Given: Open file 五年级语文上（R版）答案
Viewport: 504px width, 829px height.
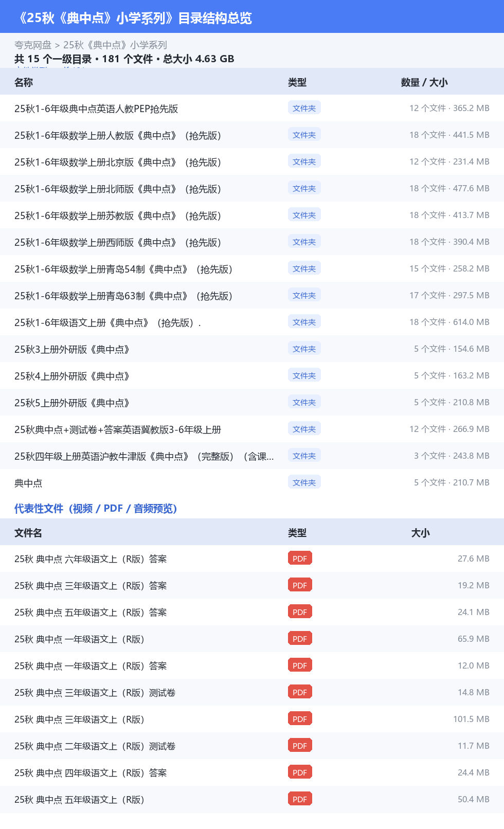Looking at the screenshot, I should coord(91,612).
